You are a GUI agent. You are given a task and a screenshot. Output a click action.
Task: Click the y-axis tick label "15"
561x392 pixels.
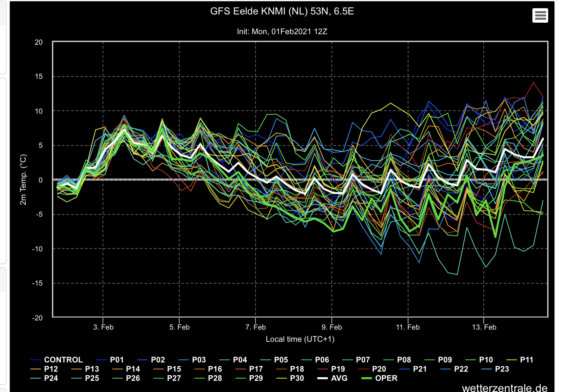(x=39, y=77)
